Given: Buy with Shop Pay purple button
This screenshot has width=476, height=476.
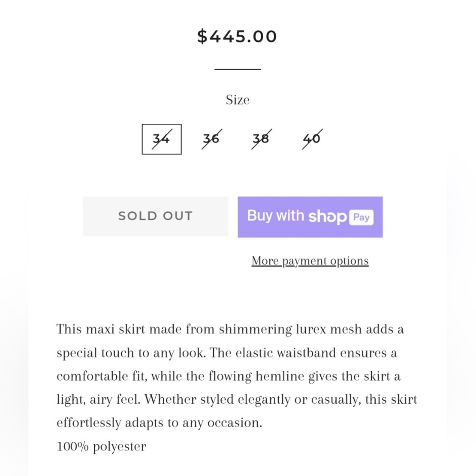Looking at the screenshot, I should click(x=310, y=217).
